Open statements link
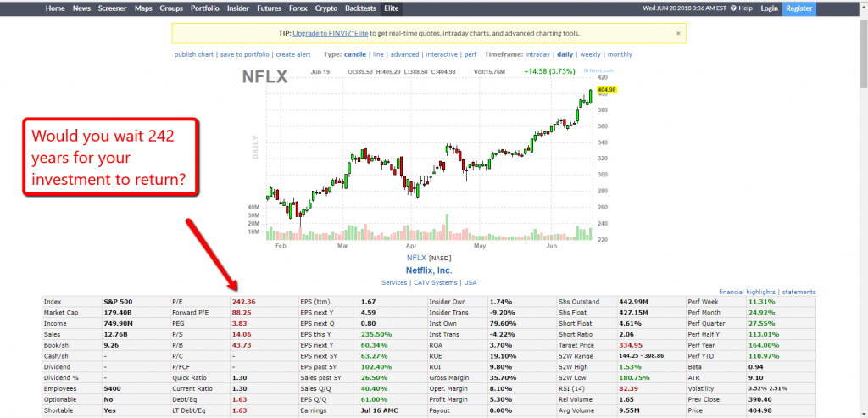868x418 pixels. tap(798, 292)
